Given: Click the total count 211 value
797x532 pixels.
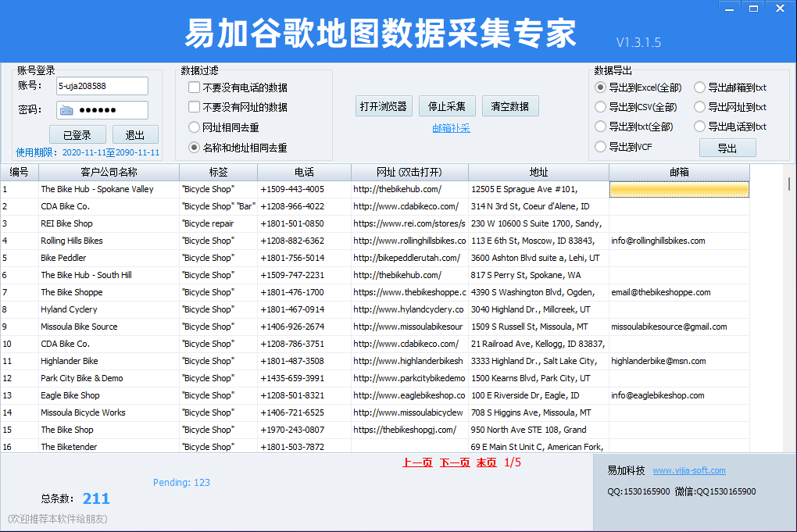Looking at the screenshot, I should 96,498.
